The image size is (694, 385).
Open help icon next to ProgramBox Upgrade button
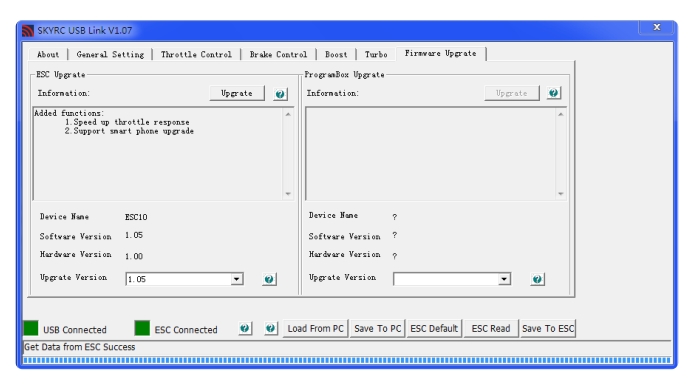pos(553,93)
